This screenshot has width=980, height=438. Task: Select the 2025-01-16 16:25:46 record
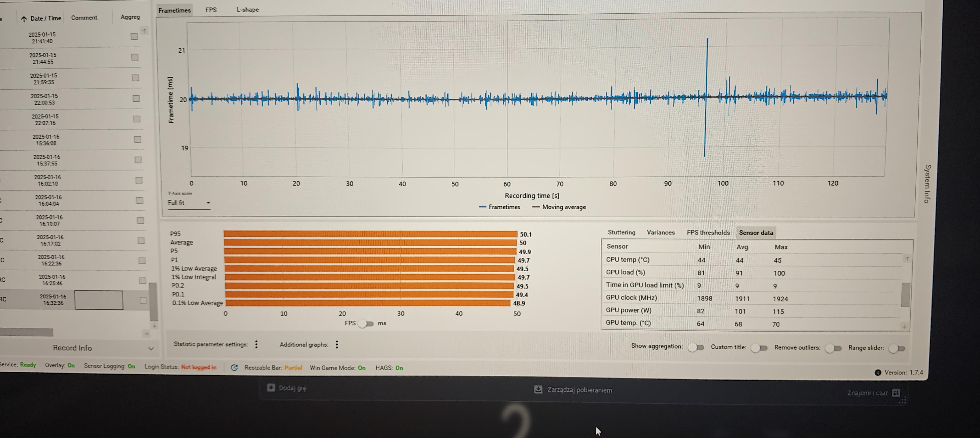click(52, 280)
